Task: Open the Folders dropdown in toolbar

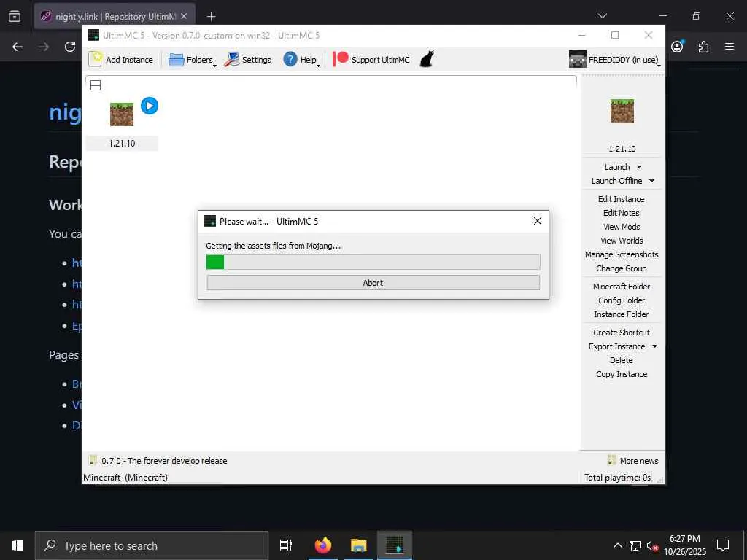Action: coord(193,60)
